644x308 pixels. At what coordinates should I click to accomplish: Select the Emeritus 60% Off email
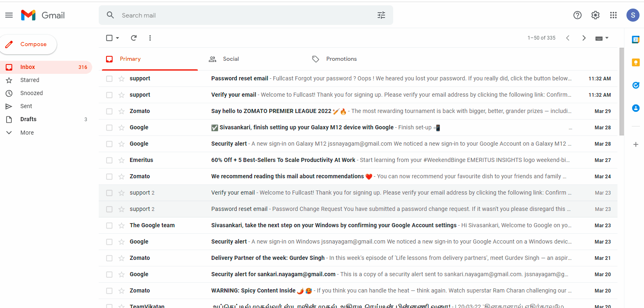(x=109, y=160)
